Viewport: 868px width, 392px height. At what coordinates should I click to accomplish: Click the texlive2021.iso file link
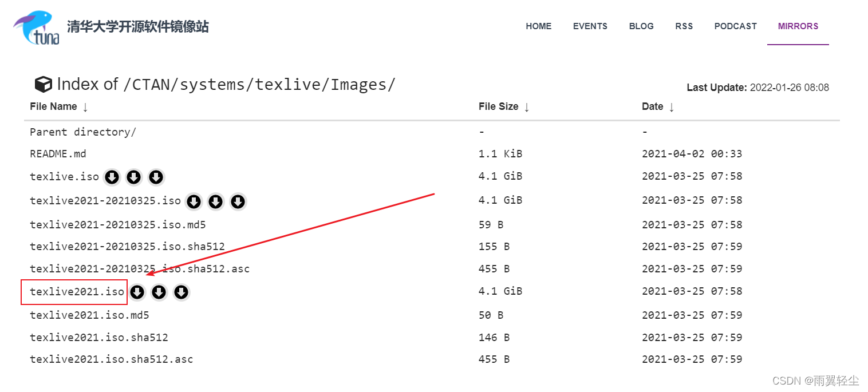(77, 292)
